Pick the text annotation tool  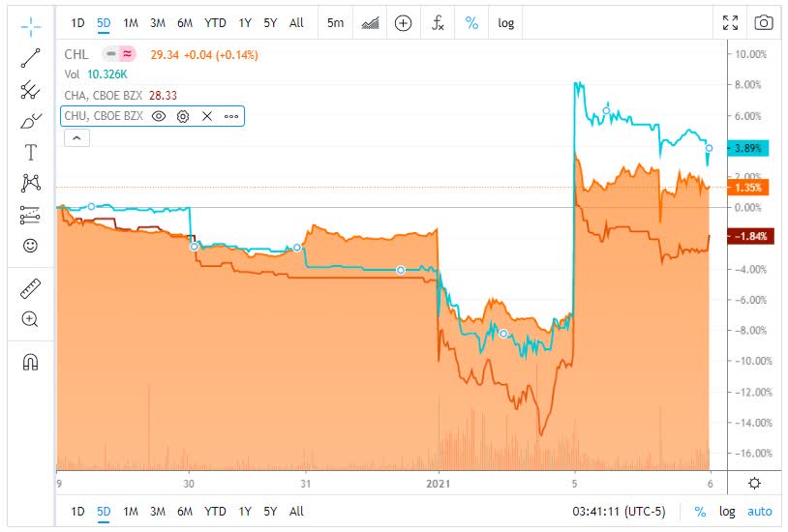(30, 152)
